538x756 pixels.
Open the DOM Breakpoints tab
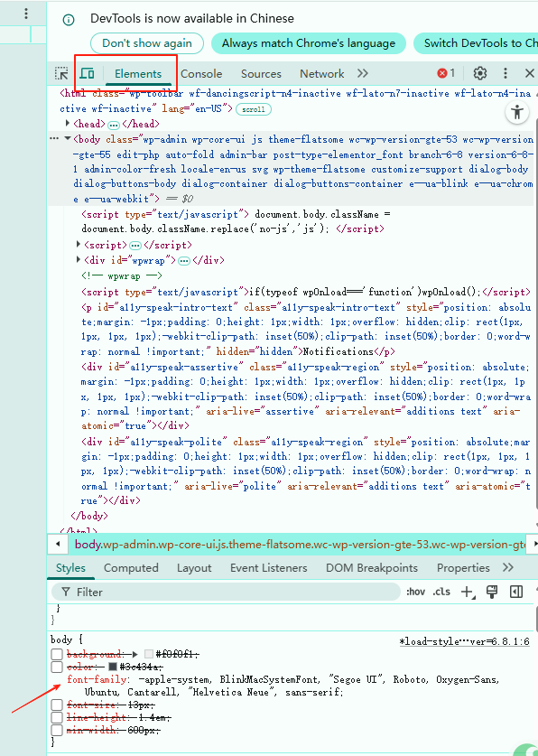coord(372,568)
